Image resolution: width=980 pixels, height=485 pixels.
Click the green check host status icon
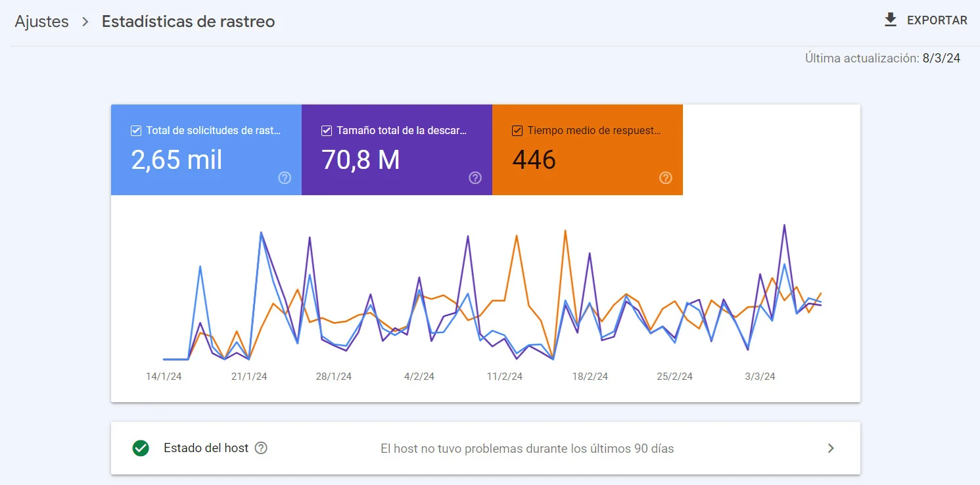coord(141,448)
